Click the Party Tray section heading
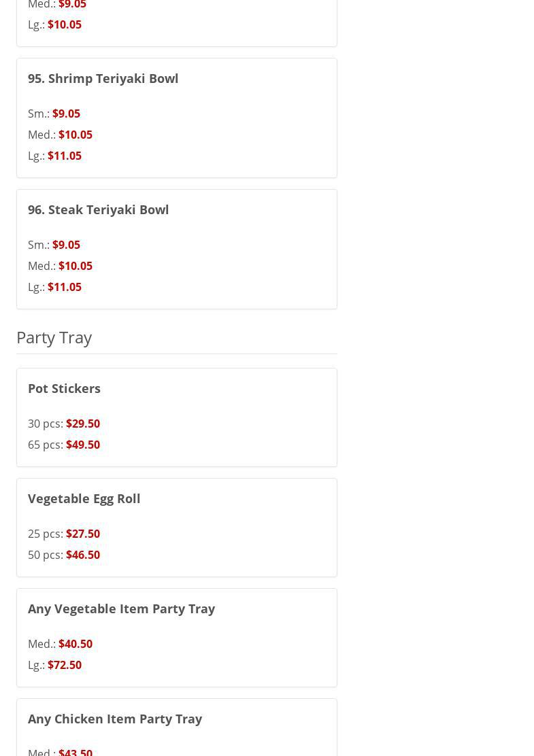534x756 pixels. coord(54,337)
